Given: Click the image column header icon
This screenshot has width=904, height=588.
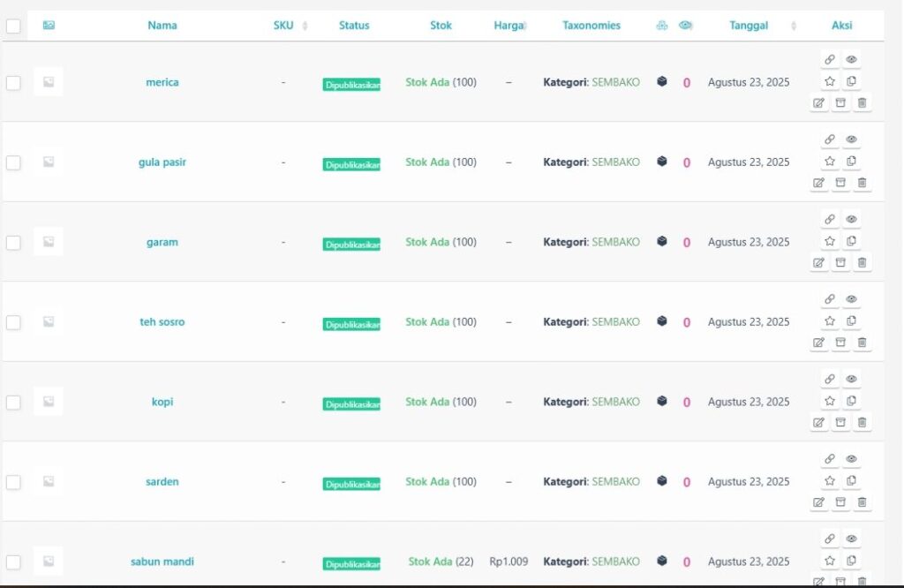Looking at the screenshot, I should point(49,26).
